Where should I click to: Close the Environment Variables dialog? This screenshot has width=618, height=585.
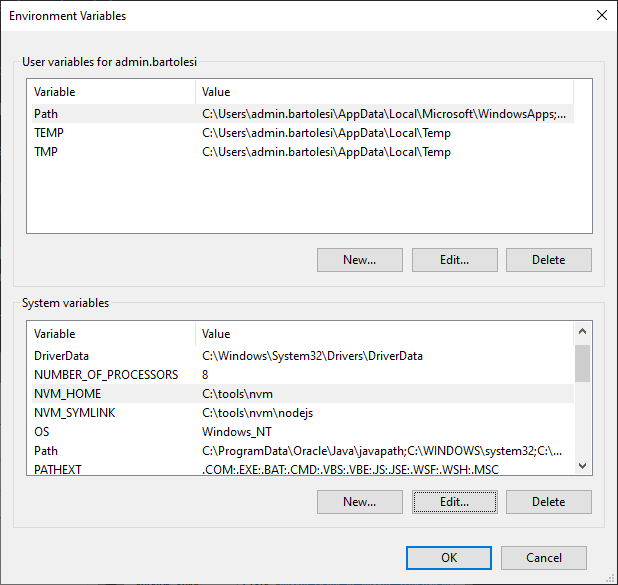(600, 16)
